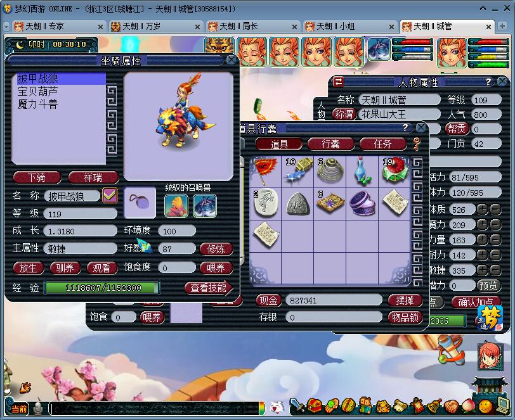Increase 力量 attribute with plus button
Viewport: 515px width, 420px height.
pyautogui.click(x=482, y=239)
